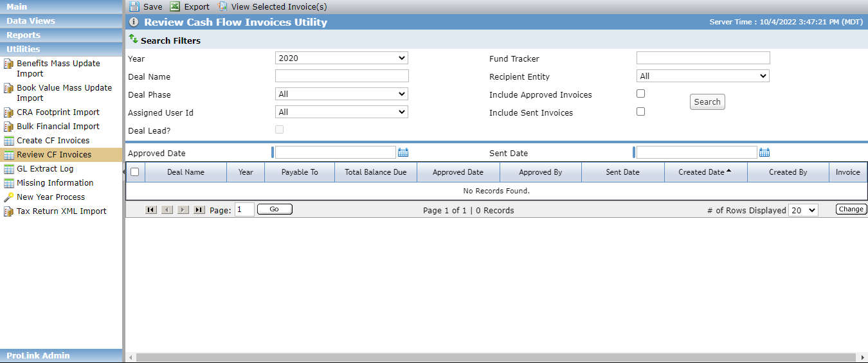Viewport: 868px width, 363px height.
Task: Click the GL Extract Log icon
Action: click(x=9, y=169)
